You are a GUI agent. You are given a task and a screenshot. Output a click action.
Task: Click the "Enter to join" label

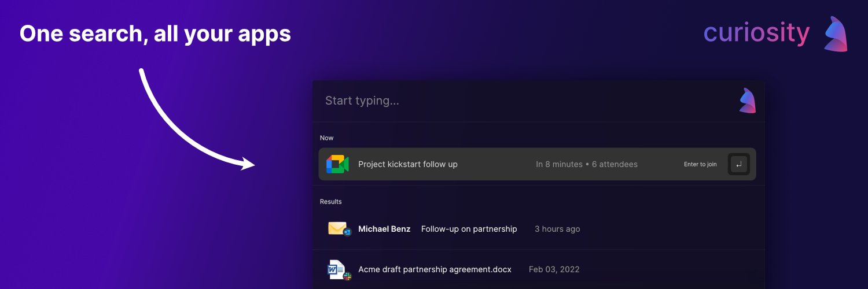(x=700, y=165)
